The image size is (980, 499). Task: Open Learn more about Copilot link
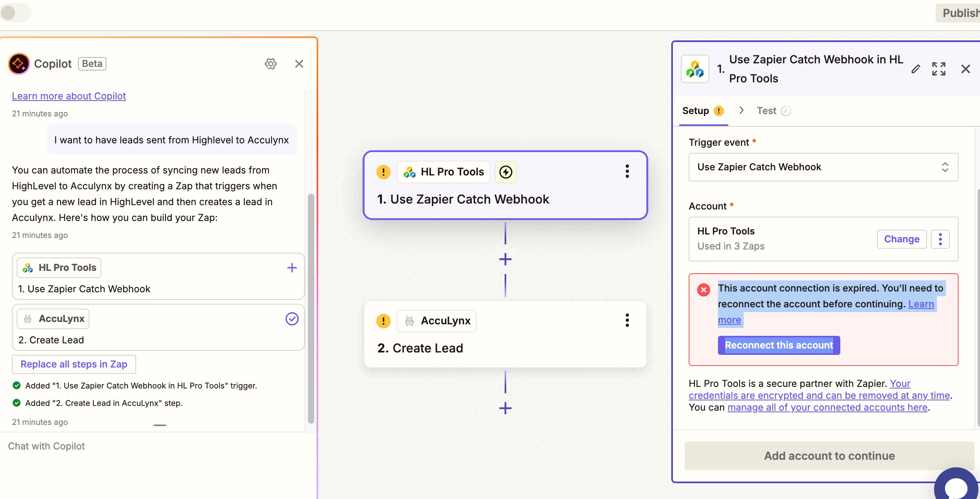(69, 96)
